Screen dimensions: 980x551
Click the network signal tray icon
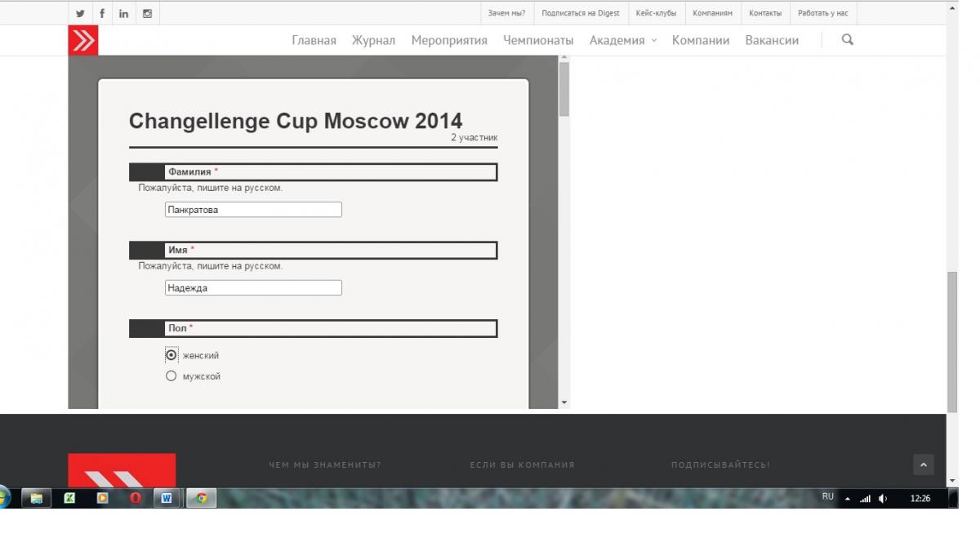pyautogui.click(x=865, y=498)
